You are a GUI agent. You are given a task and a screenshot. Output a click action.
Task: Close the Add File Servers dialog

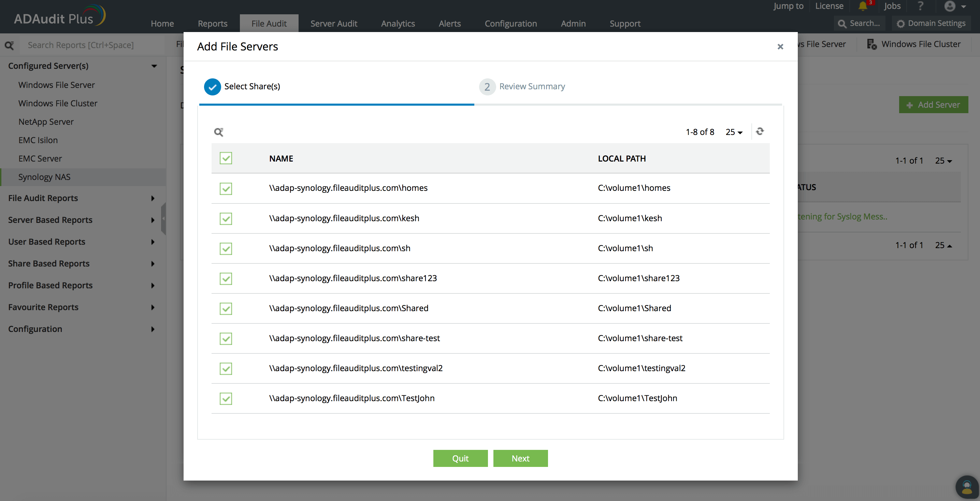coord(780,46)
